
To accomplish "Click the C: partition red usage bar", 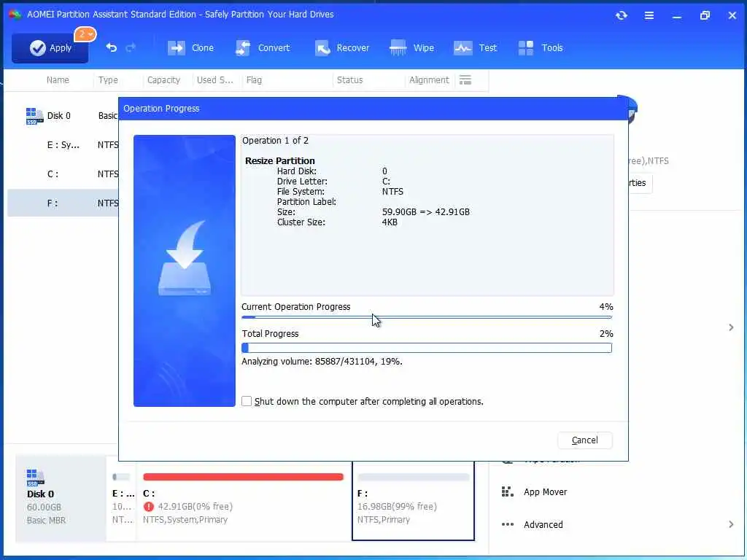I will (243, 477).
